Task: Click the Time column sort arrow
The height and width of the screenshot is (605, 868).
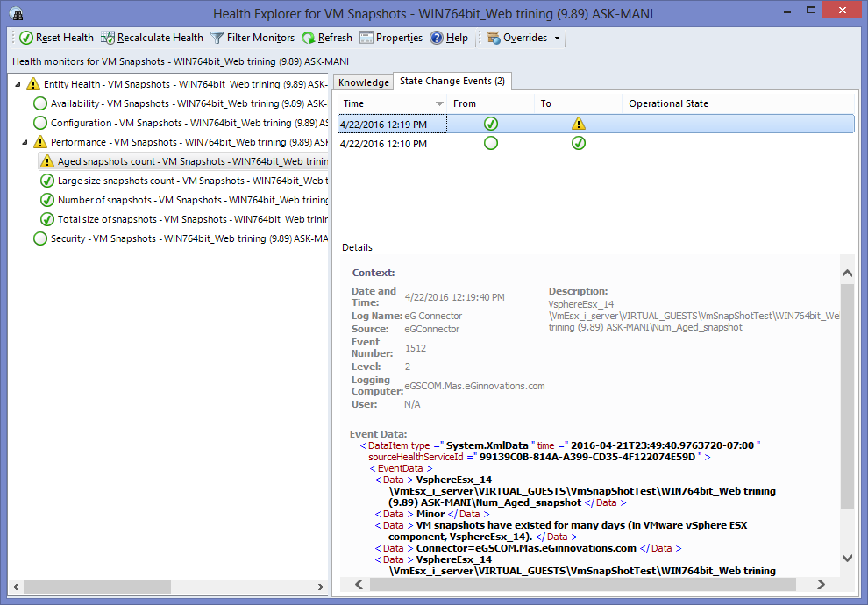Action: click(x=439, y=104)
